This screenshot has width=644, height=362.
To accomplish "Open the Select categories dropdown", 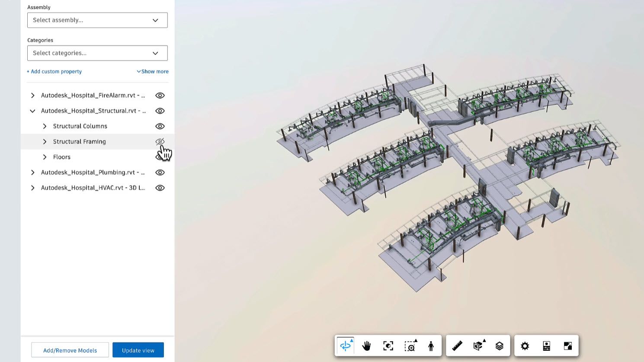I will [97, 53].
